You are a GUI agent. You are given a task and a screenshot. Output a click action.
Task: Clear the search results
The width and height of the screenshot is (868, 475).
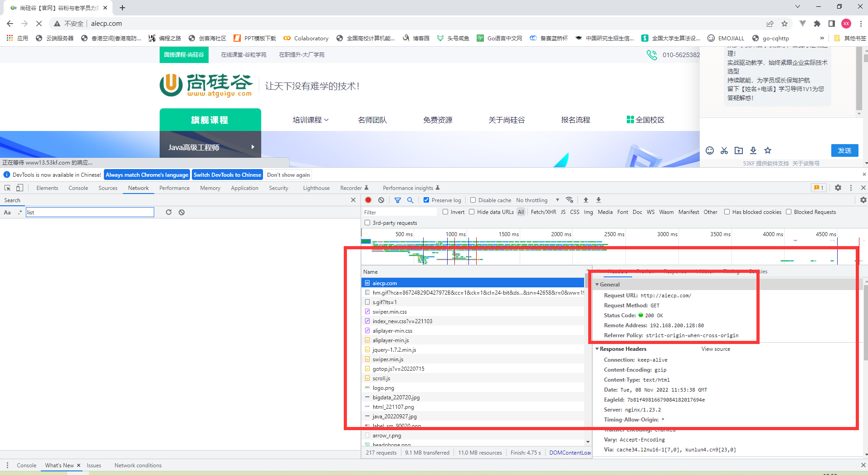(x=181, y=212)
